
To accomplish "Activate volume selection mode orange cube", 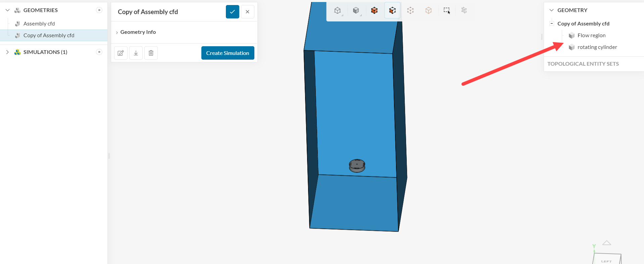I will pos(374,11).
